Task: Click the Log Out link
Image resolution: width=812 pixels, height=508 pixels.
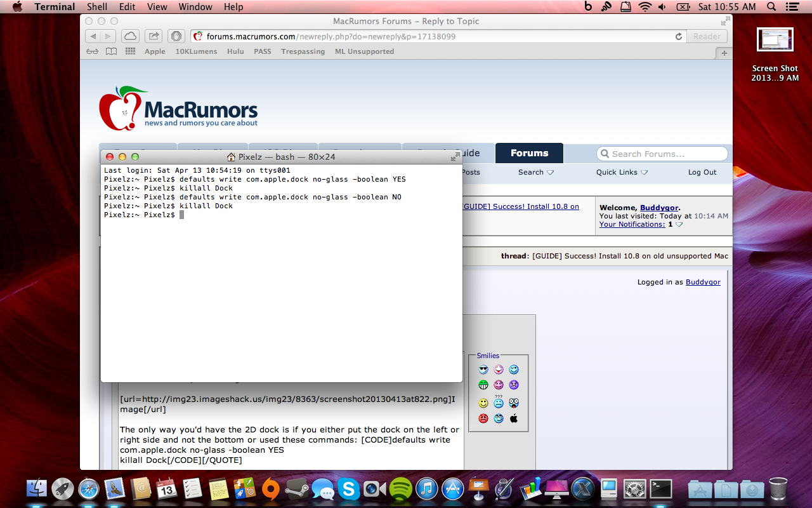Action: click(702, 172)
